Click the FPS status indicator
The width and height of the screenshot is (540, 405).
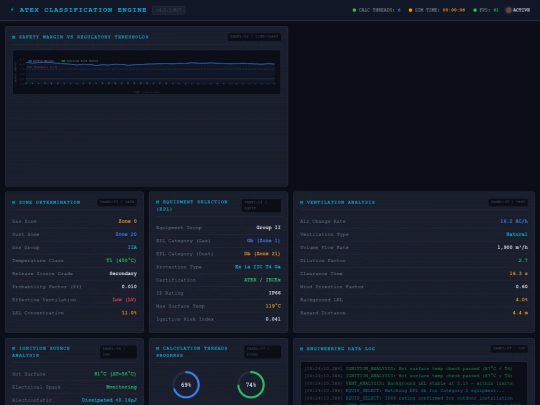pyautogui.click(x=486, y=10)
